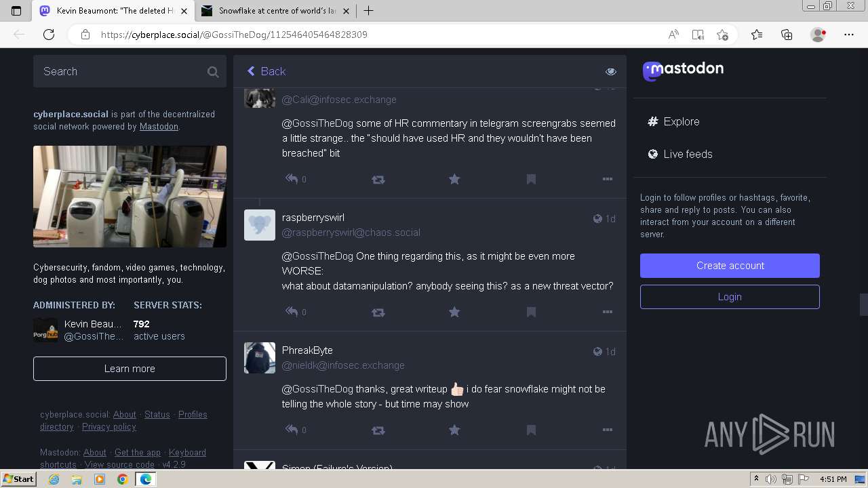Toggle sensitive content visibility eye icon
The height and width of the screenshot is (488, 868).
point(611,71)
